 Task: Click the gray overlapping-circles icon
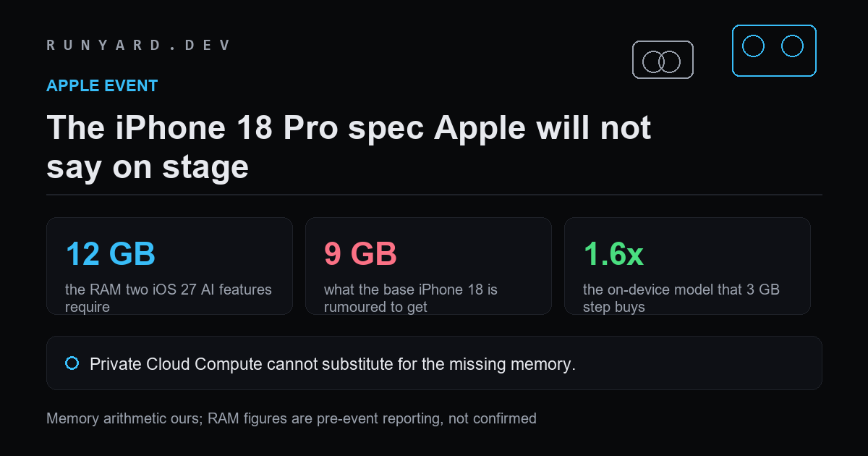(663, 59)
